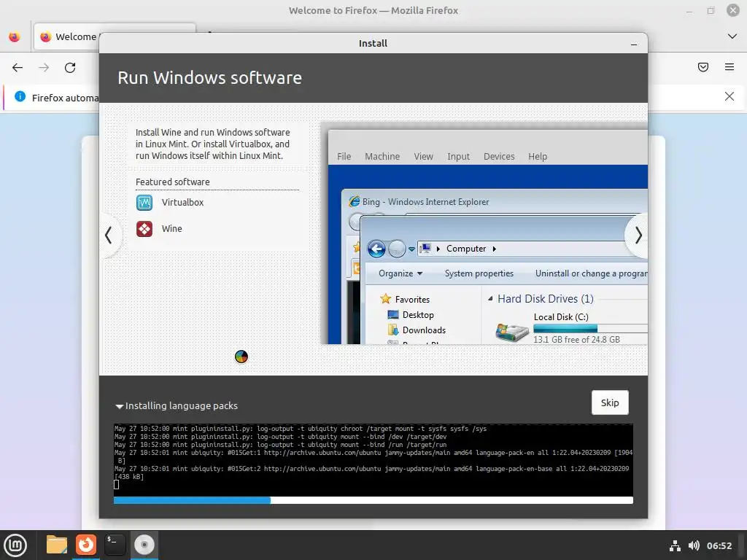Maximize the Firefox window
The width and height of the screenshot is (747, 560).
[711, 10]
